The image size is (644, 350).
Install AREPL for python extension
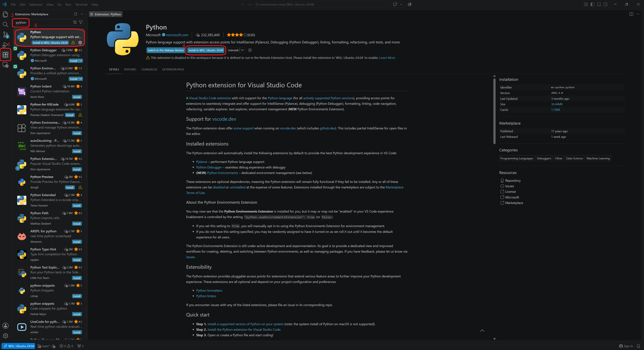[x=77, y=242]
